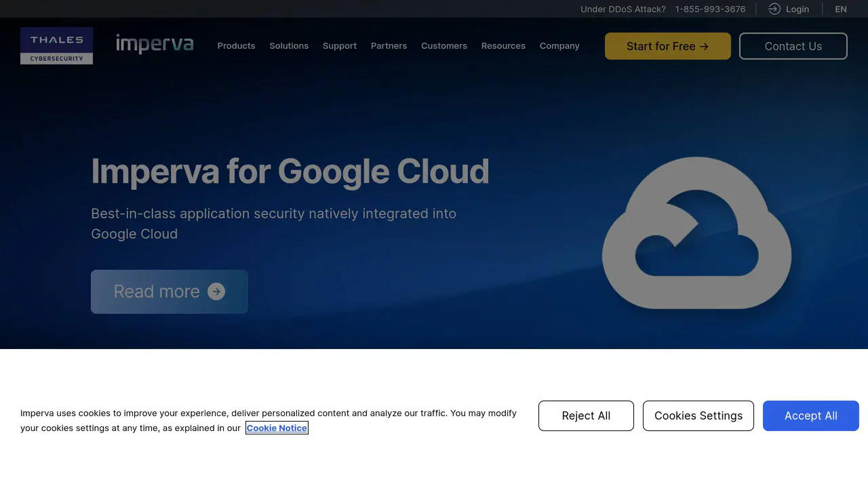Click the Imperva logo
Screen dimensions: 868x488
pos(155,44)
